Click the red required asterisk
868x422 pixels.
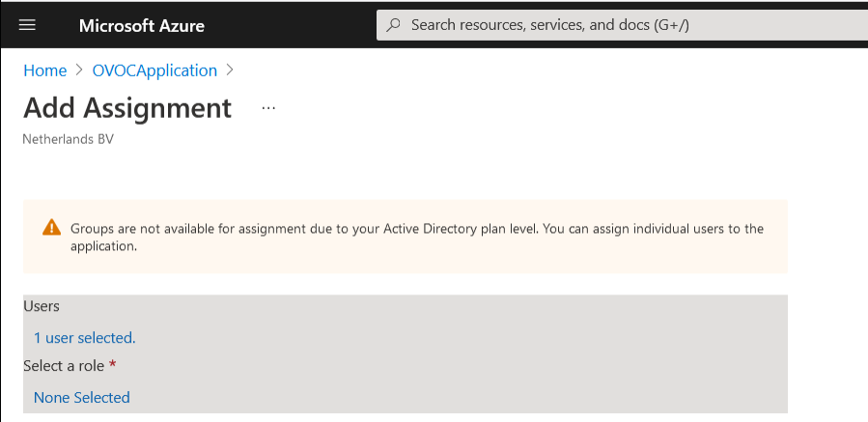[x=112, y=366]
